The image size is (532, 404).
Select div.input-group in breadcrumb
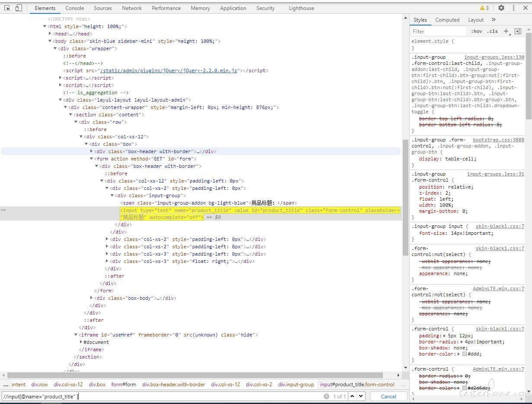click(x=296, y=385)
